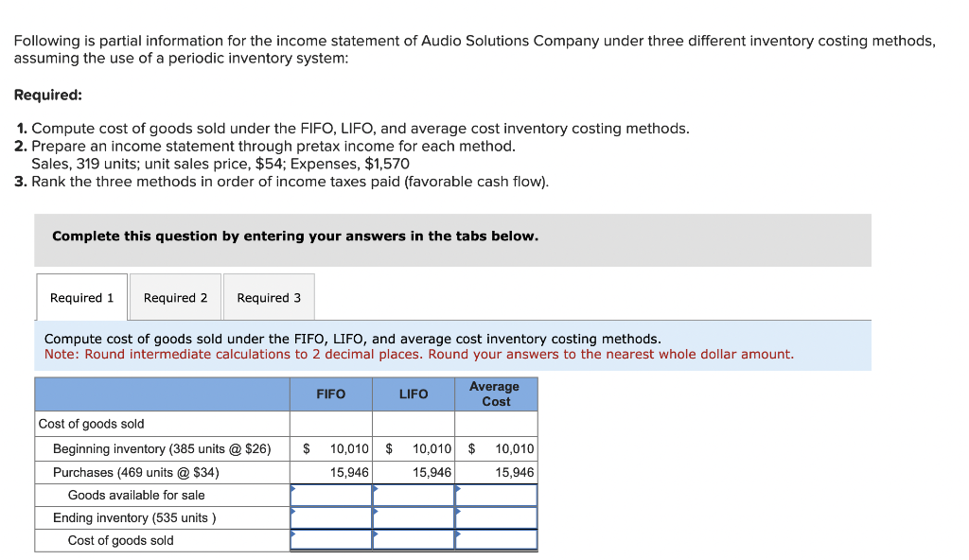Screen dimensions: 969x560
Task: Select Average Cost Goods available for sale field
Action: 496,495
